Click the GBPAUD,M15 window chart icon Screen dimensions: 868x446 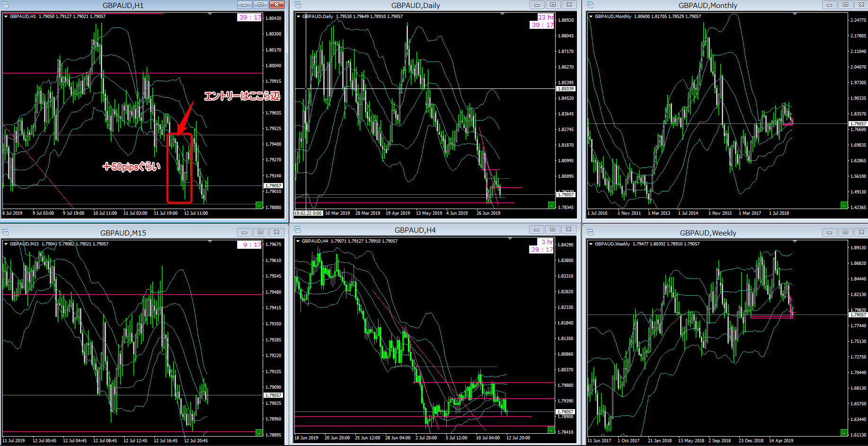(6, 232)
